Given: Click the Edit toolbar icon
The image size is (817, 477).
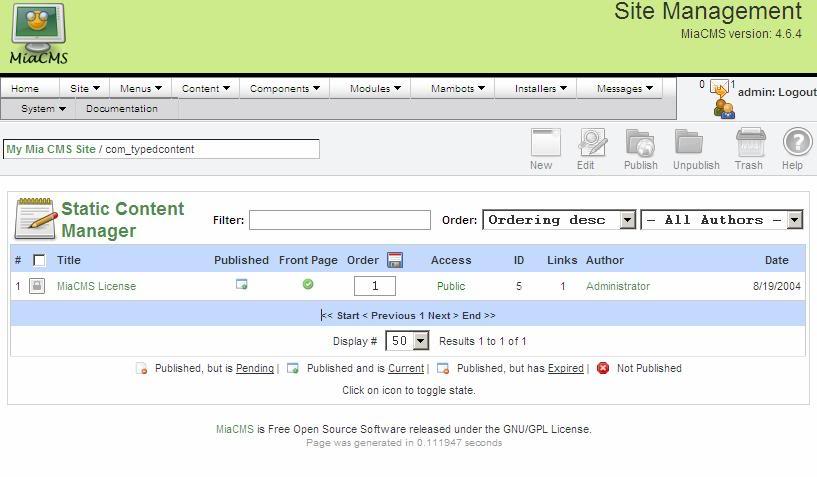Looking at the screenshot, I should point(593,142).
